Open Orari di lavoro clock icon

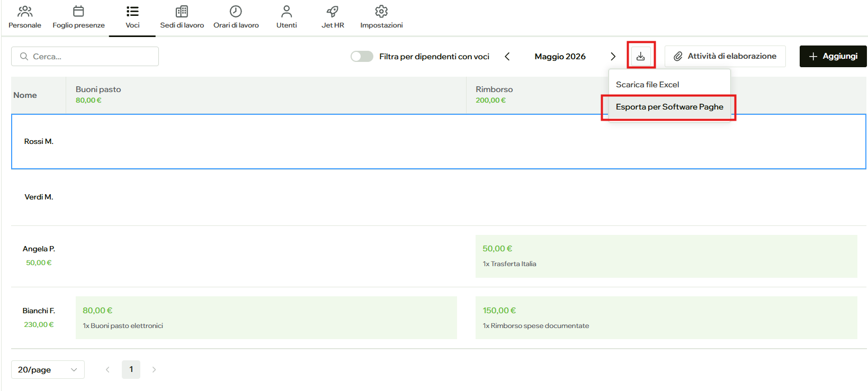tap(236, 11)
